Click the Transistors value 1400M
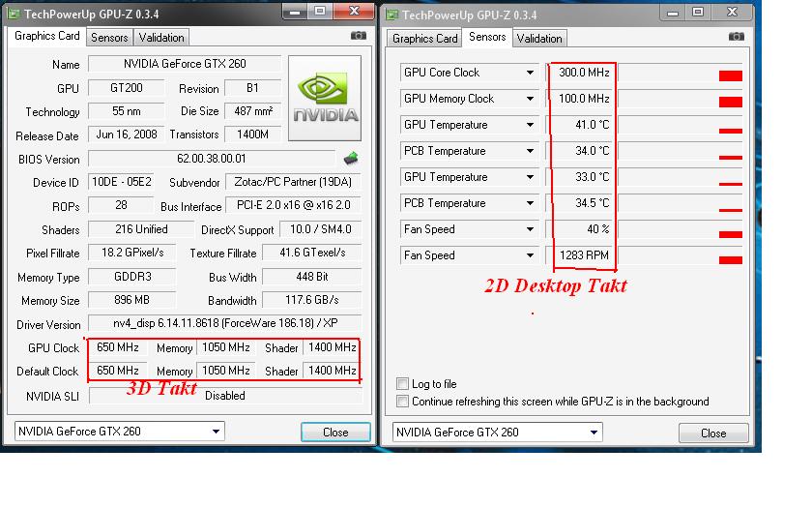The width and height of the screenshot is (812, 508). pos(253,134)
